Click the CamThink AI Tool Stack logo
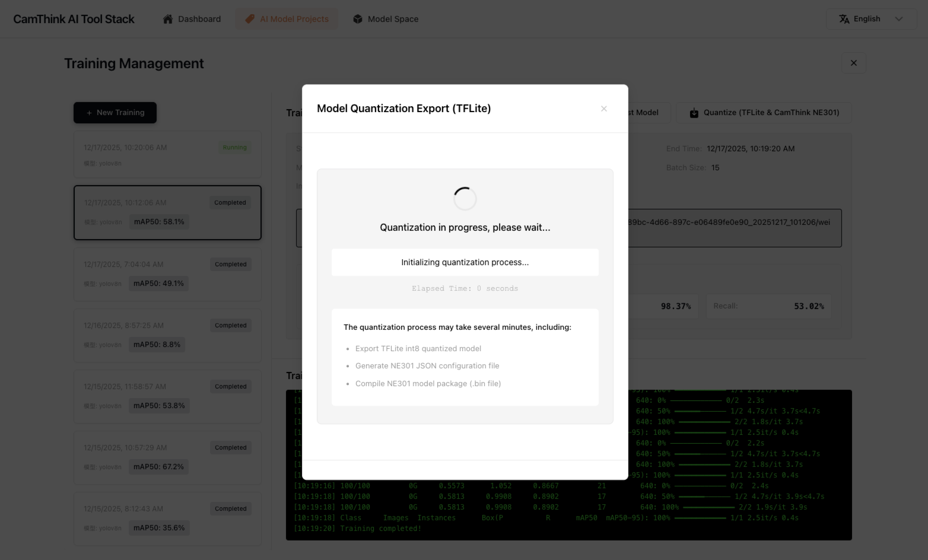 [x=74, y=19]
